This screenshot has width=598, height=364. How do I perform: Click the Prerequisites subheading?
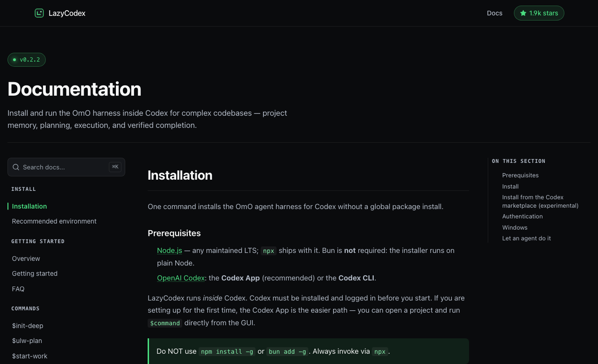(x=174, y=233)
